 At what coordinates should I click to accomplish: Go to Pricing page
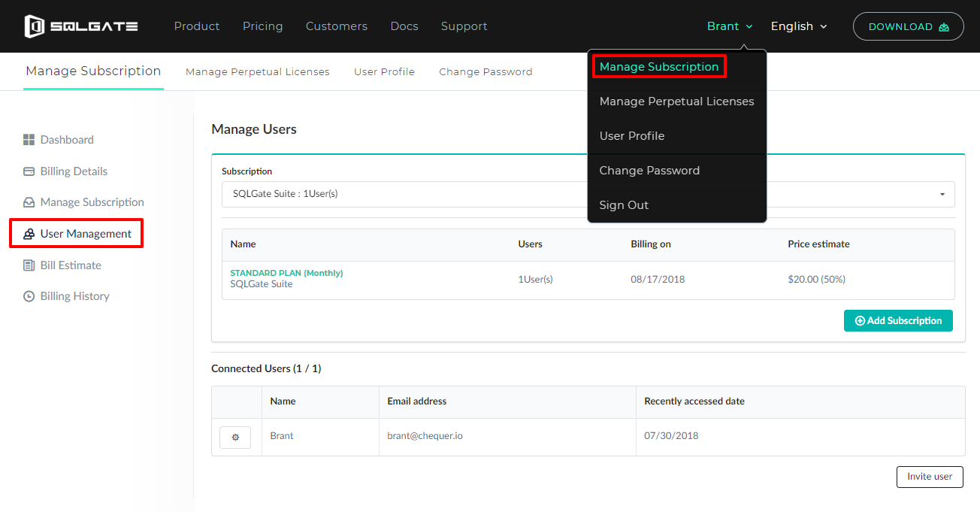[263, 26]
